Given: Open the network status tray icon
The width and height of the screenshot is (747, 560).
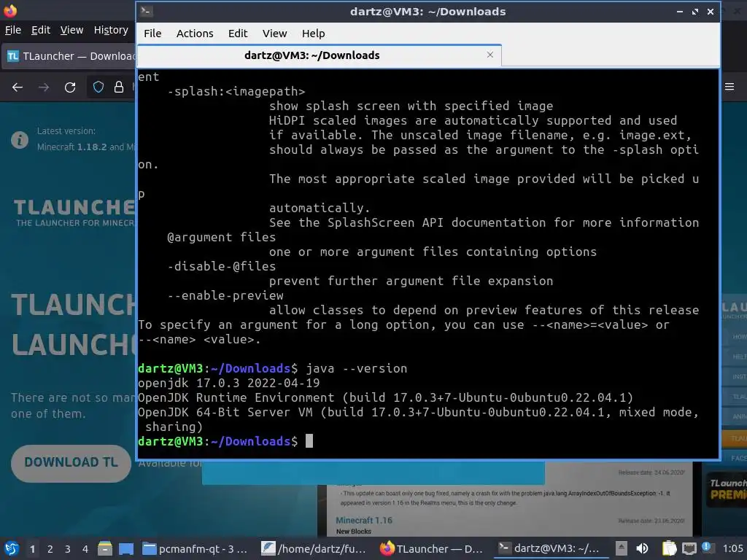Looking at the screenshot, I should click(689, 548).
